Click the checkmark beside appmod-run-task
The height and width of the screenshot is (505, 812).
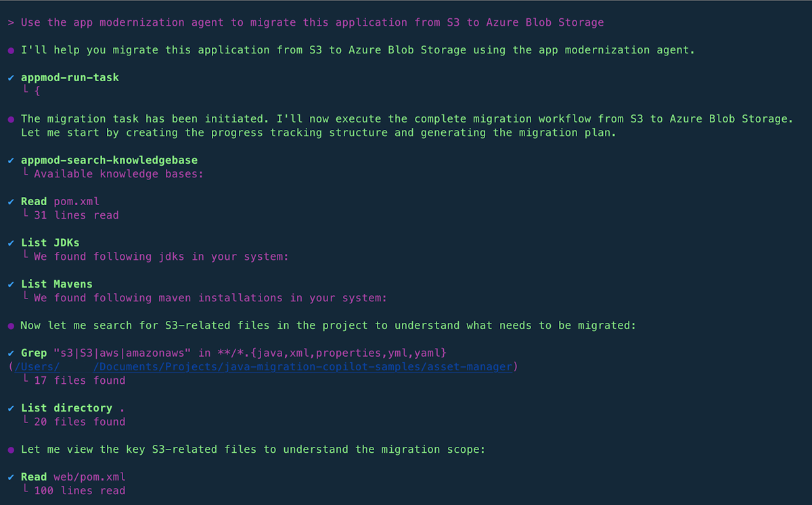click(x=11, y=78)
